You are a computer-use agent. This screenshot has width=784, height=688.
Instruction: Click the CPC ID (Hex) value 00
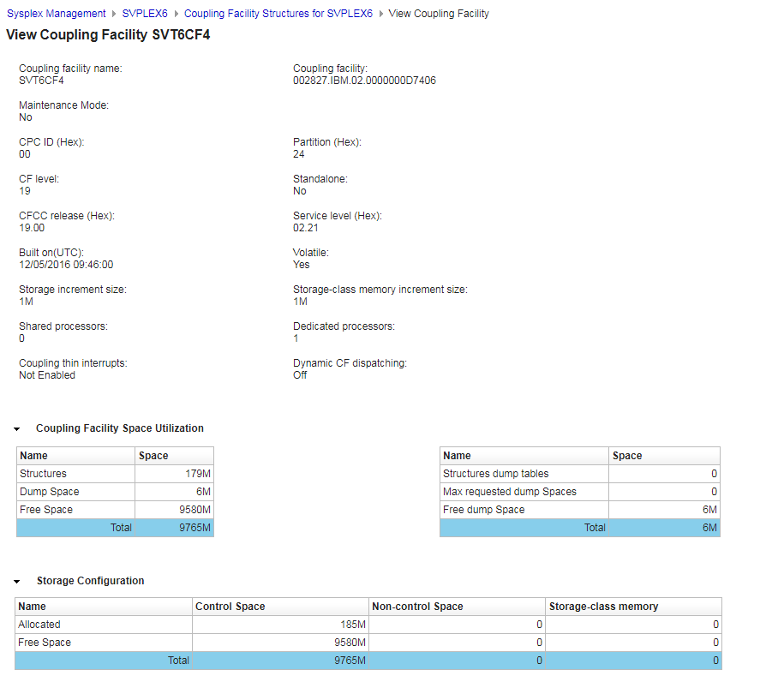pyautogui.click(x=25, y=154)
